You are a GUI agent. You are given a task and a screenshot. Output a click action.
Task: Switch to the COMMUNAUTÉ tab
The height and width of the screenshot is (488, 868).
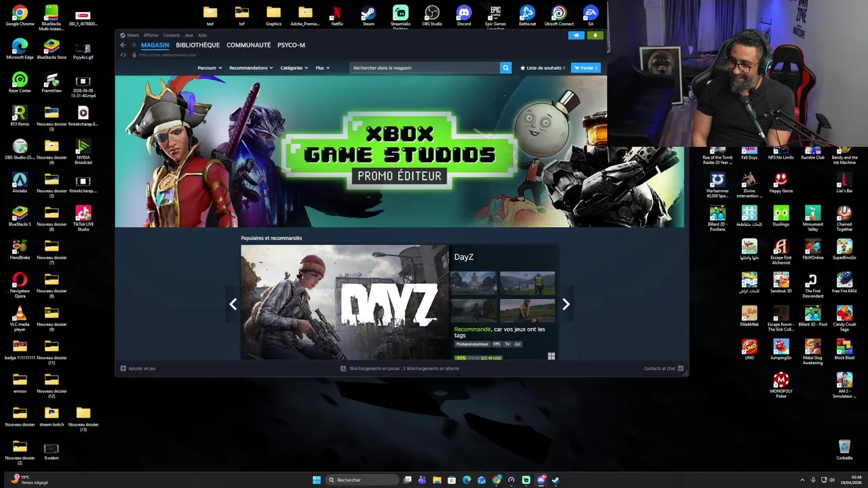(248, 45)
